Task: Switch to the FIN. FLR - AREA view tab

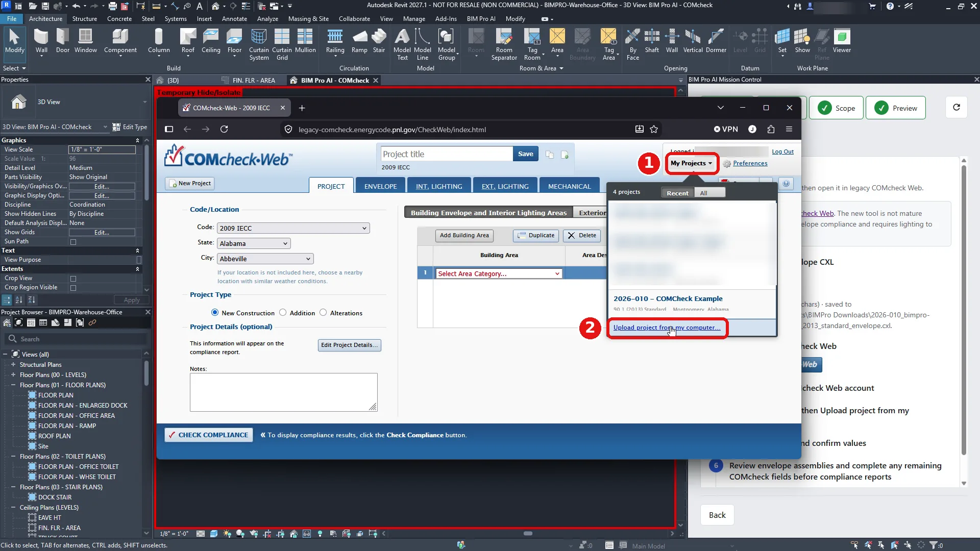Action: tap(253, 80)
